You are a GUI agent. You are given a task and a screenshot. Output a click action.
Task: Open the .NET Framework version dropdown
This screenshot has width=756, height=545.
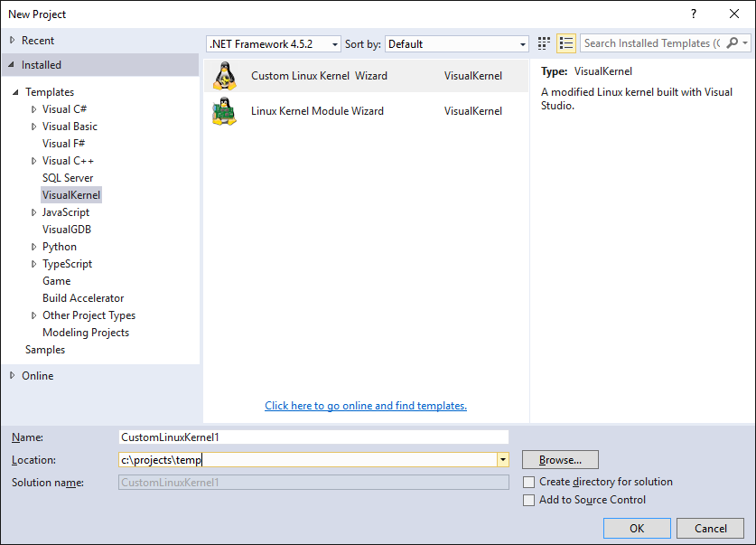[x=274, y=44]
